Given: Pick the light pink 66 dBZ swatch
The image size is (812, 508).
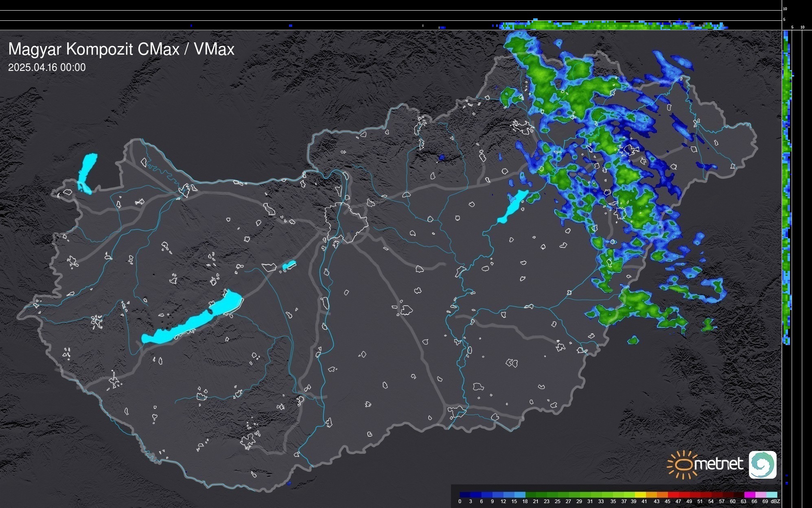Looking at the screenshot, I should click(761, 495).
